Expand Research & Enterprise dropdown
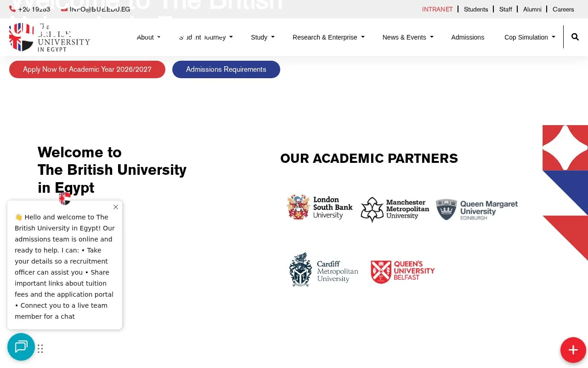 (x=328, y=37)
